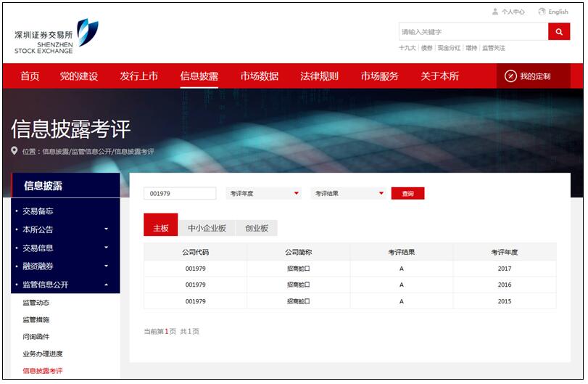The height and width of the screenshot is (384, 588).
Task: Open 监管动态 sidebar link
Action: [36, 303]
